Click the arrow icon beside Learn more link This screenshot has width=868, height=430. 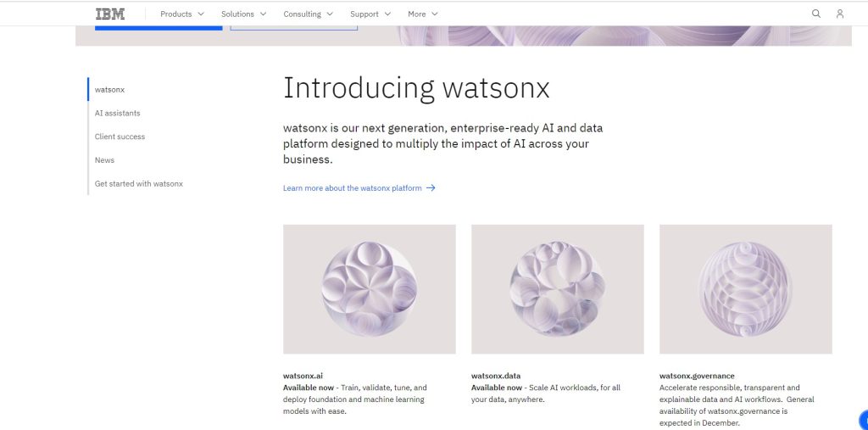(x=431, y=187)
